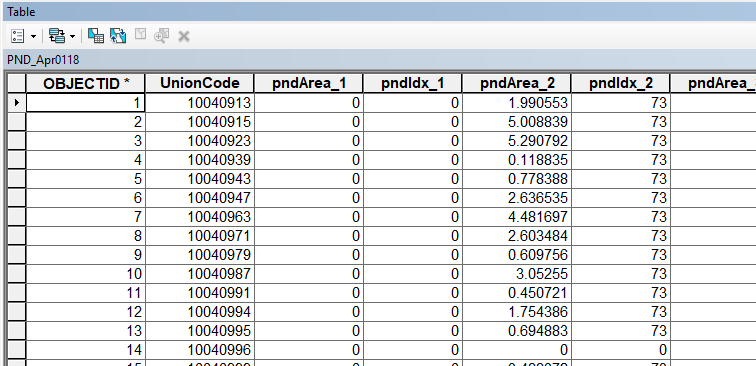Click the pndArea_2 value 0.609756
This screenshot has width=756, height=366.
point(517,255)
